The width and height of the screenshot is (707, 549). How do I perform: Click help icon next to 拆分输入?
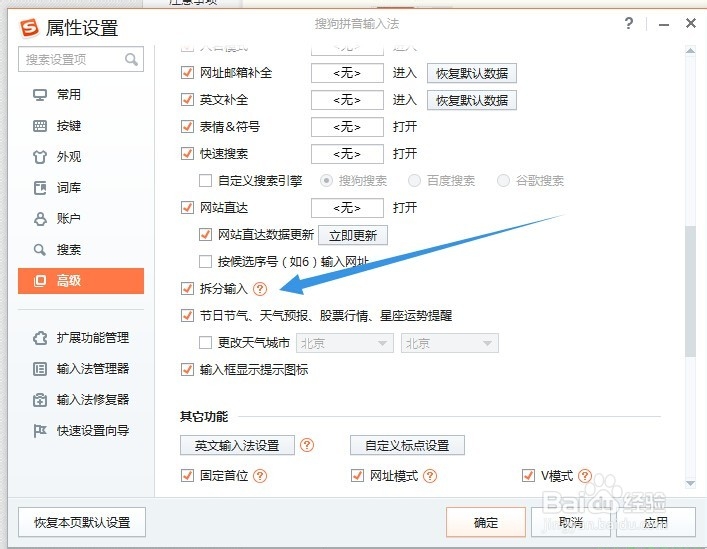(260, 288)
